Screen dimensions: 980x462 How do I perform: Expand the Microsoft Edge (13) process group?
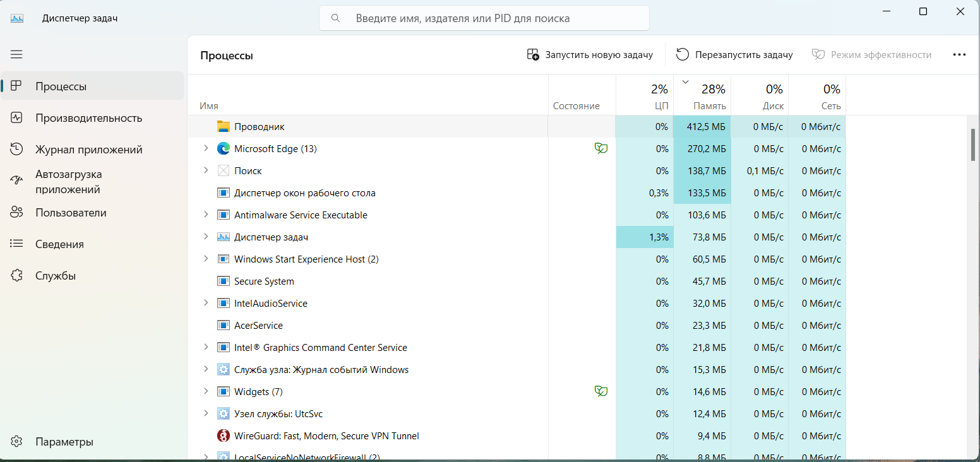205,148
